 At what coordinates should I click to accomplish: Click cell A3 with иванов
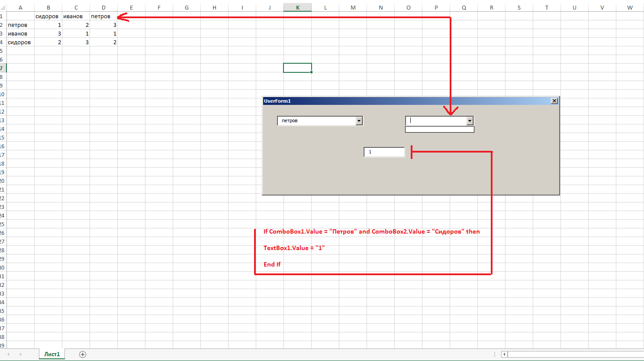20,34
